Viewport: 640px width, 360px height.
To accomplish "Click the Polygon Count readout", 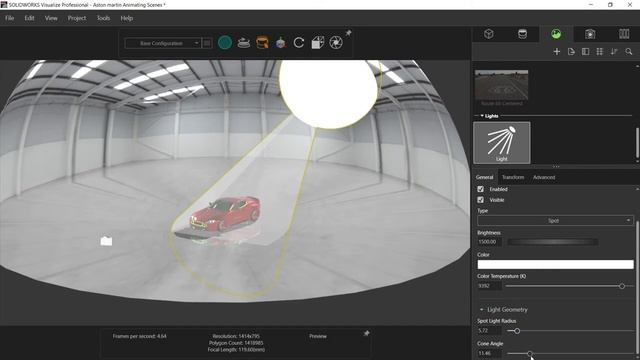I will click(x=236, y=343).
